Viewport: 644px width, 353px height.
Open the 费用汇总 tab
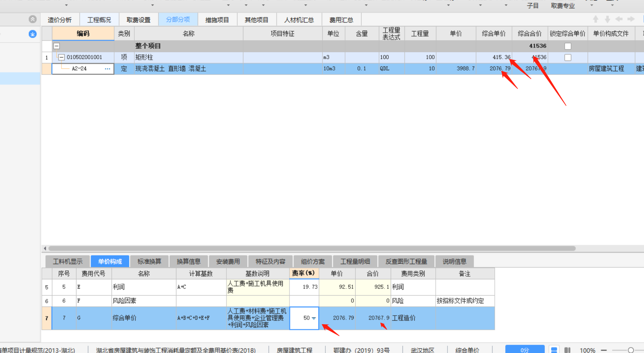[341, 20]
